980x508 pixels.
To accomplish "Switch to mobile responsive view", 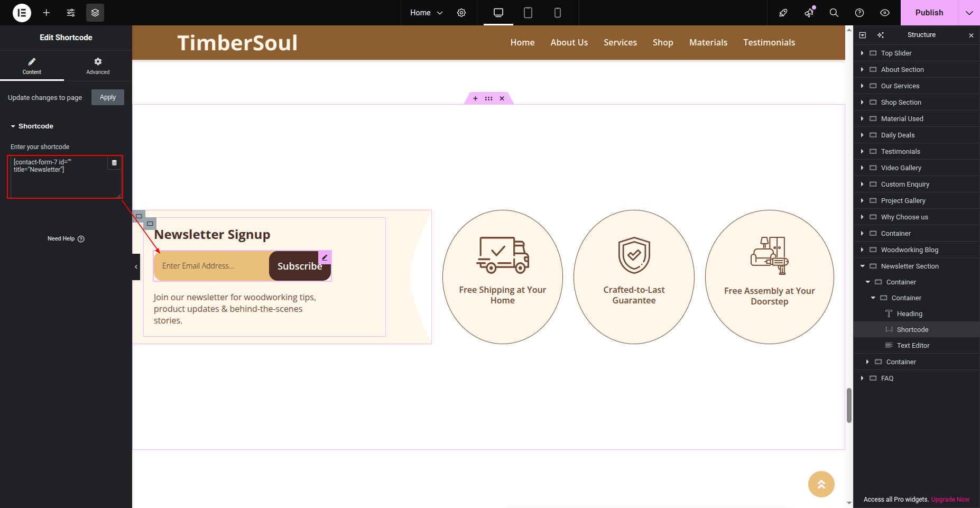I will pyautogui.click(x=557, y=13).
